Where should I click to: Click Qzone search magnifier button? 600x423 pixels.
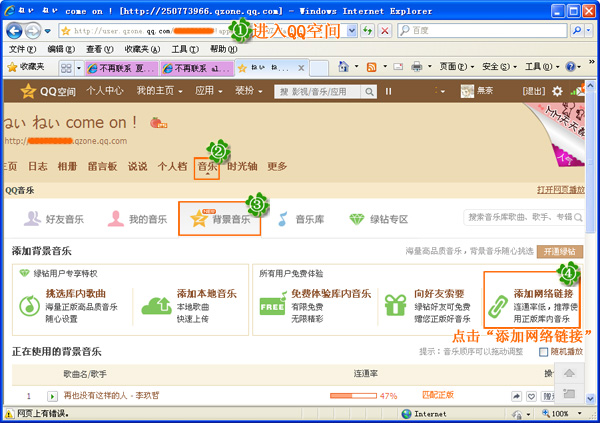pos(369,91)
